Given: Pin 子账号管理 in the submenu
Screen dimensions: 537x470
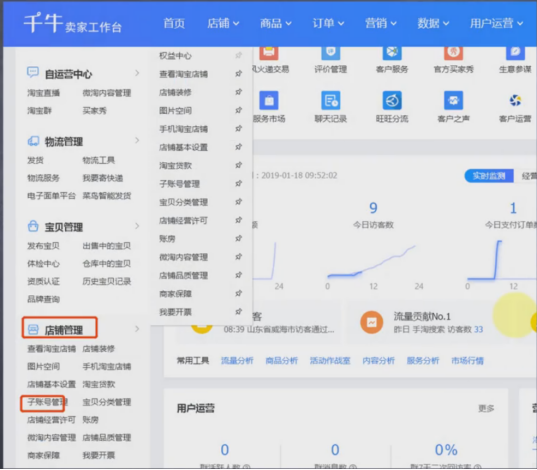Looking at the screenshot, I should 239,183.
